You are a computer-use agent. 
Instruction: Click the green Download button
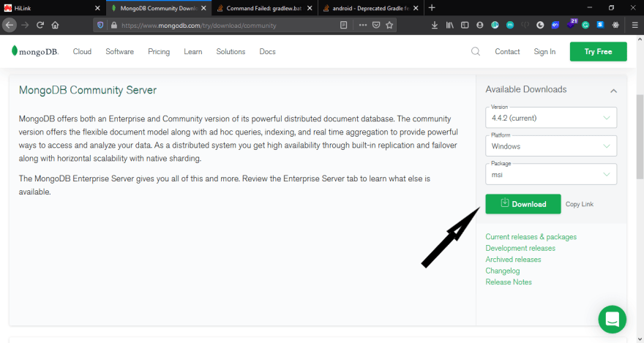click(x=523, y=204)
